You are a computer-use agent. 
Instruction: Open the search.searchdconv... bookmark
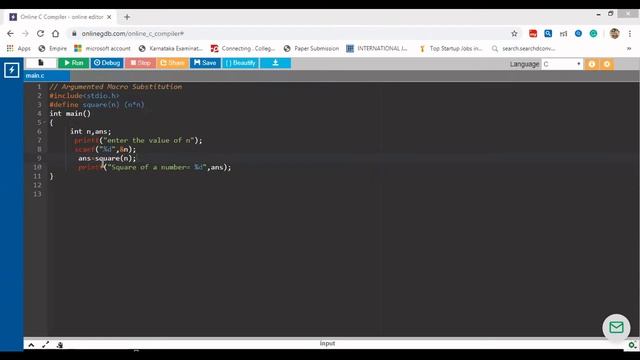pyautogui.click(x=523, y=48)
